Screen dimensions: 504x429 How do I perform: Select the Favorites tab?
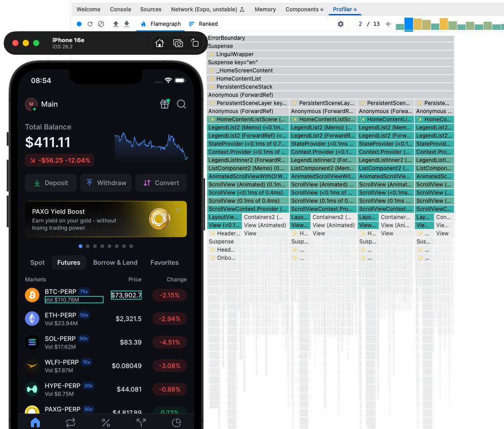164,262
